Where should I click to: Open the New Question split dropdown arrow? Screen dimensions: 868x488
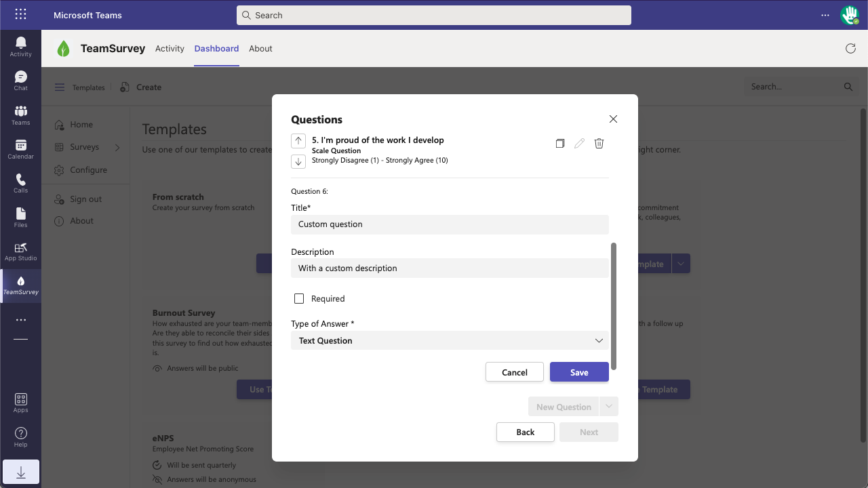(x=609, y=407)
